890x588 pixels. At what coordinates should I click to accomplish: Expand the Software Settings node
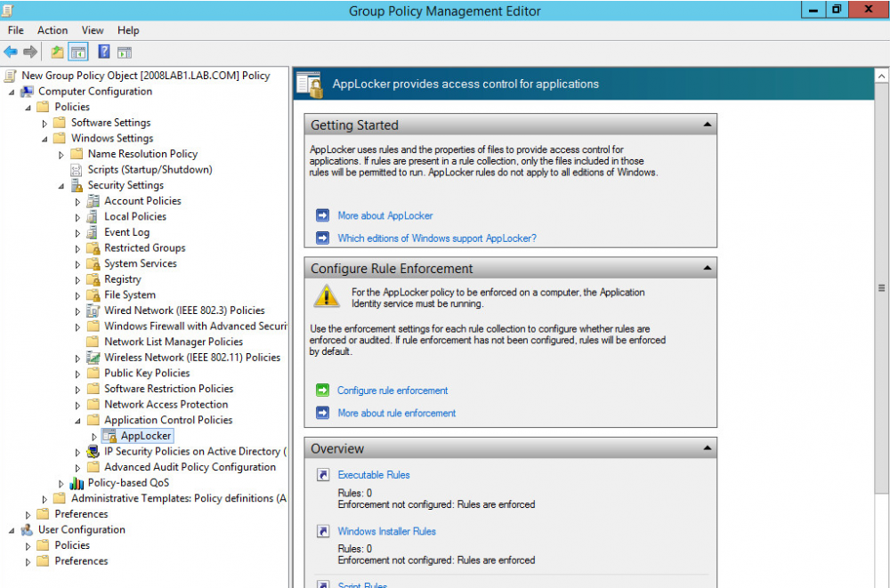point(44,123)
